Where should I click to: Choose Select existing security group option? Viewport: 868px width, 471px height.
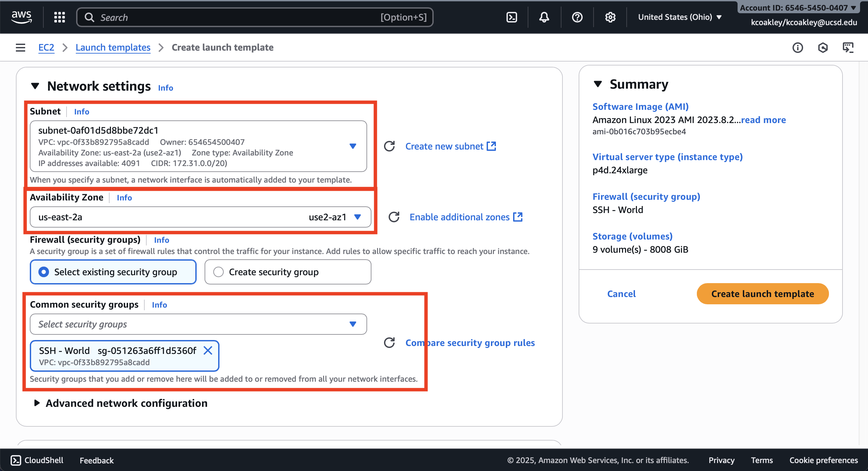click(x=113, y=272)
